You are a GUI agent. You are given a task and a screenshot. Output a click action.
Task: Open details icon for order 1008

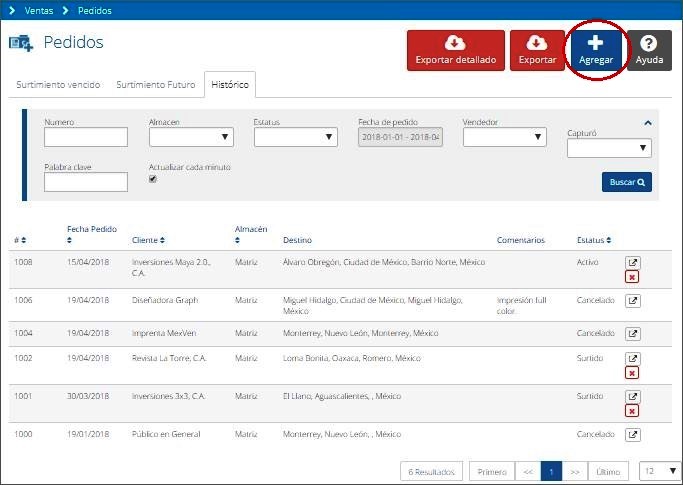click(632, 263)
